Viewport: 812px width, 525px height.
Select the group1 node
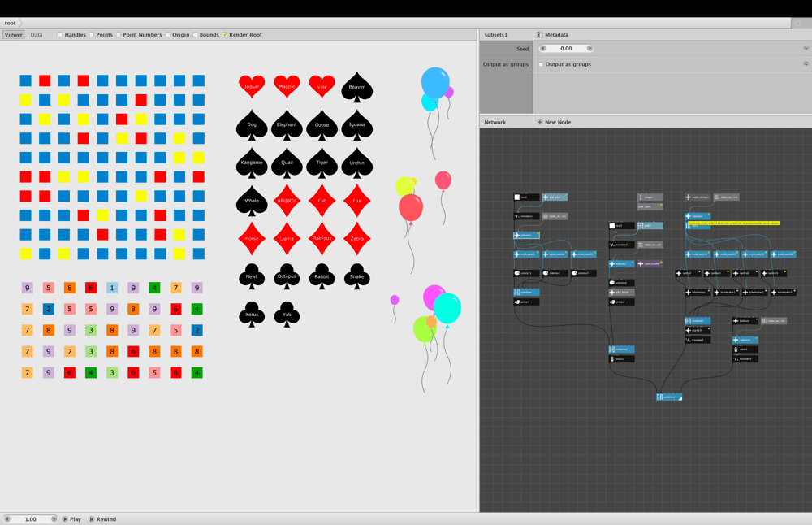click(x=526, y=302)
